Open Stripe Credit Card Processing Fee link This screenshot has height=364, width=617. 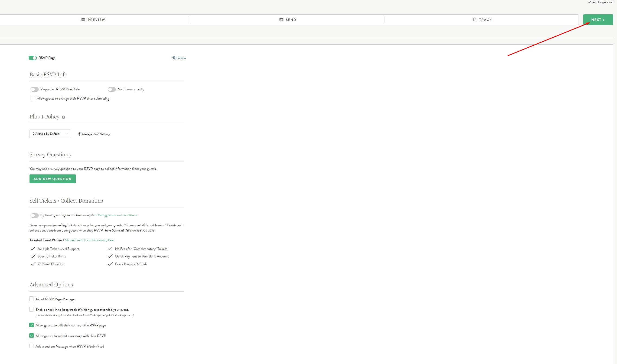click(89, 240)
